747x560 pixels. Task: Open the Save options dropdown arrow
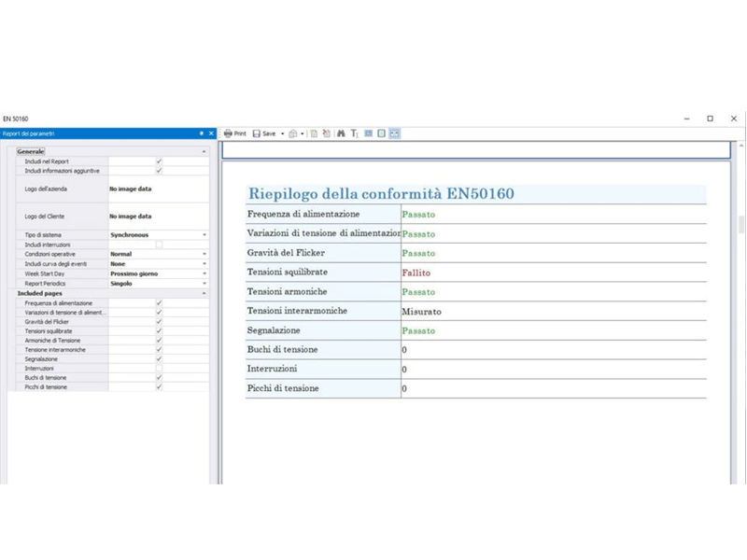click(283, 133)
